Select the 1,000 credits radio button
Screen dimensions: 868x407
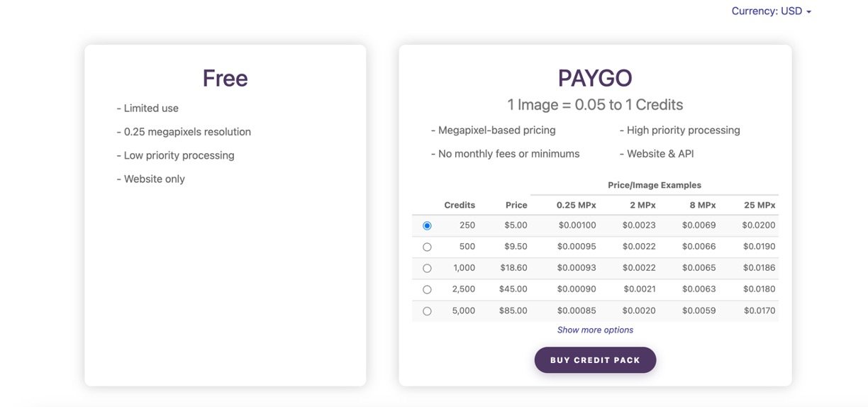coord(427,268)
